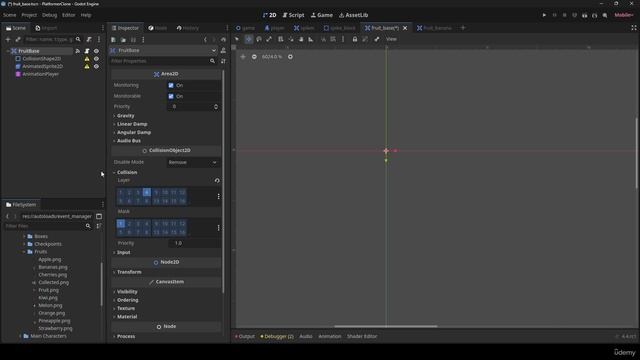Open the Project menu
This screenshot has width=640, height=360.
(29, 15)
